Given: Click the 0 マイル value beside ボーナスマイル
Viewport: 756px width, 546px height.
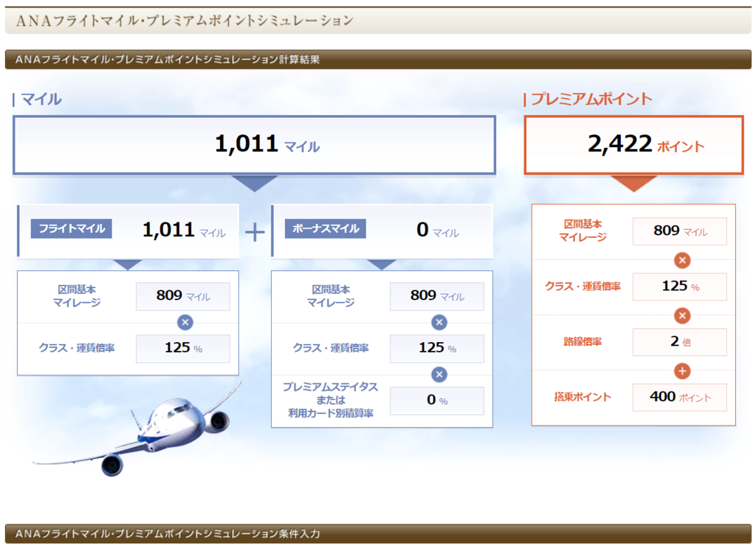Looking at the screenshot, I should point(437,230).
